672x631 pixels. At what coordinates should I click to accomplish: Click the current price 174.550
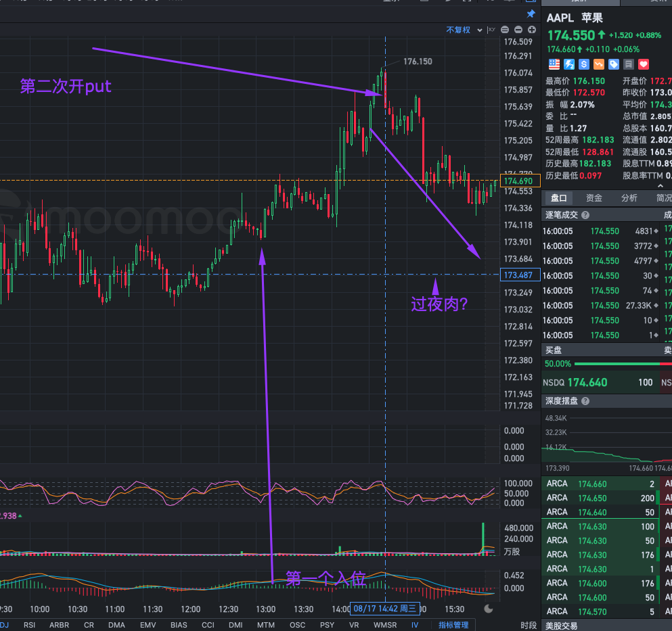tap(571, 35)
